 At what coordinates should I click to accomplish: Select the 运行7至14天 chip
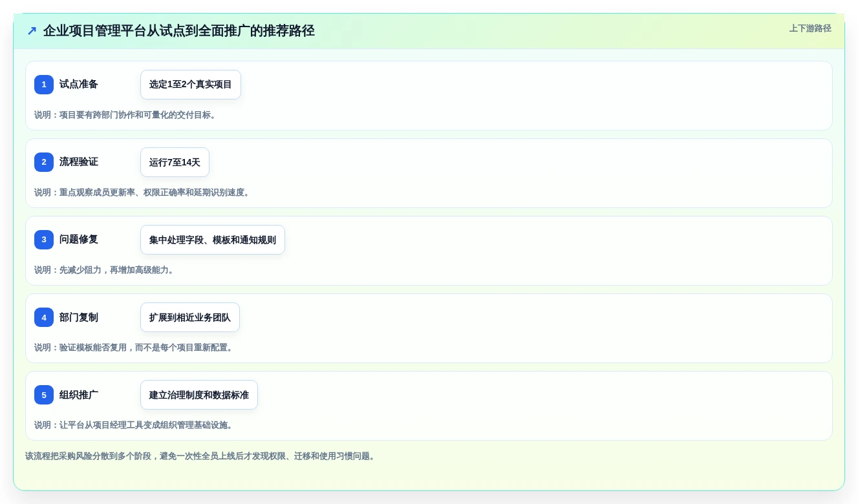175,162
